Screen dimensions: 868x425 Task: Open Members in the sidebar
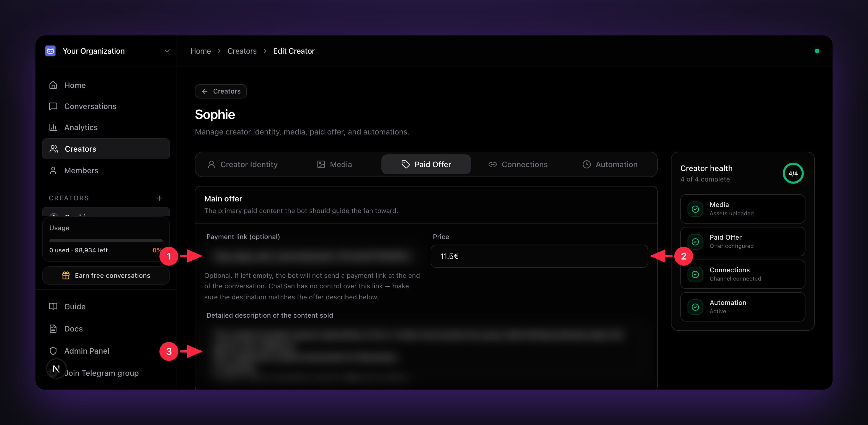(106, 170)
